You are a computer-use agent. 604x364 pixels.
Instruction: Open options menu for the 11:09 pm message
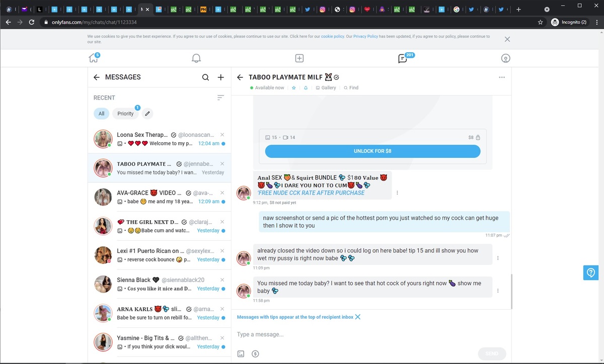pyautogui.click(x=498, y=258)
